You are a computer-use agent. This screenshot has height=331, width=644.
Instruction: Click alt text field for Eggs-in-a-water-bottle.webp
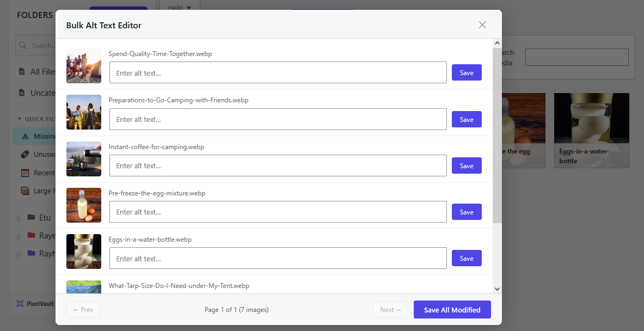point(278,258)
